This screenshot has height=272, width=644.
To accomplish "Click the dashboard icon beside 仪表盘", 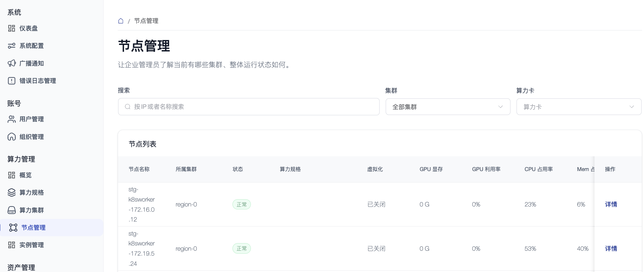I will coord(11,29).
